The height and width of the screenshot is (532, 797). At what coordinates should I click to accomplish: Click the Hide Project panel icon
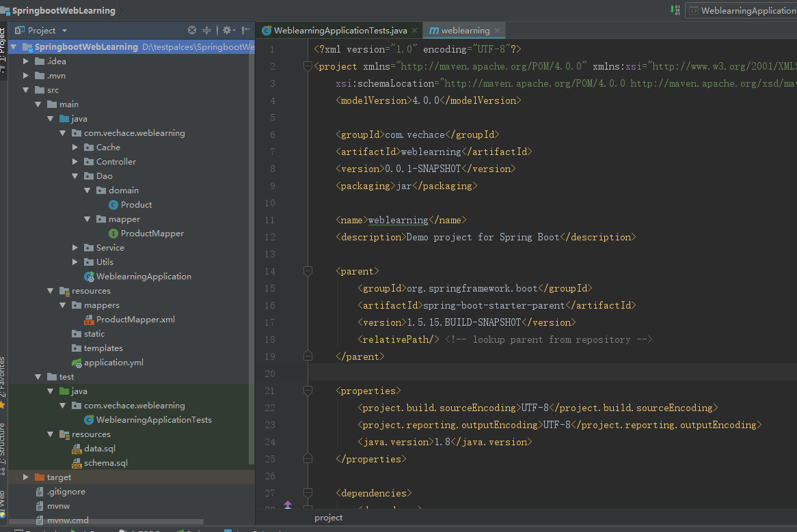coord(245,30)
